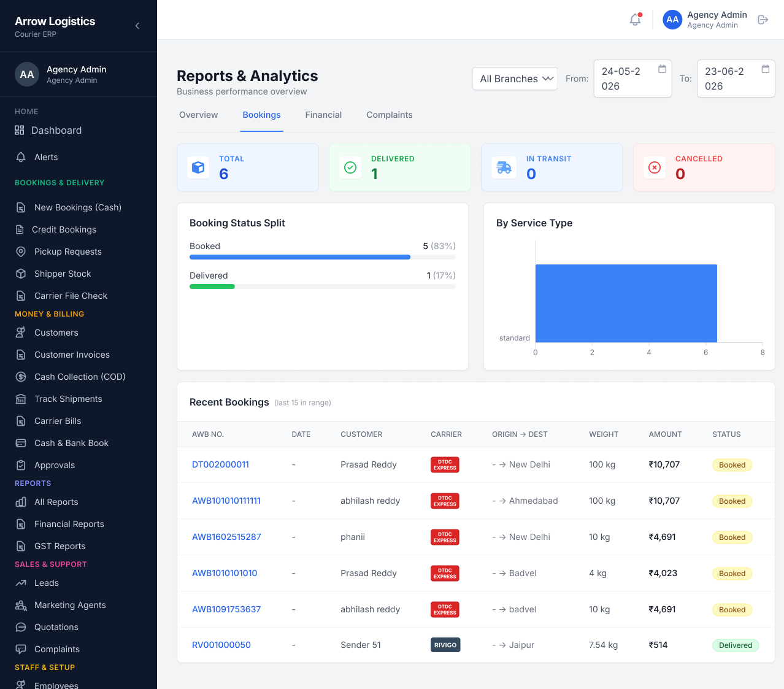This screenshot has height=689, width=784.
Task: Click the Quotations chat bubble icon
Action: 21,627
